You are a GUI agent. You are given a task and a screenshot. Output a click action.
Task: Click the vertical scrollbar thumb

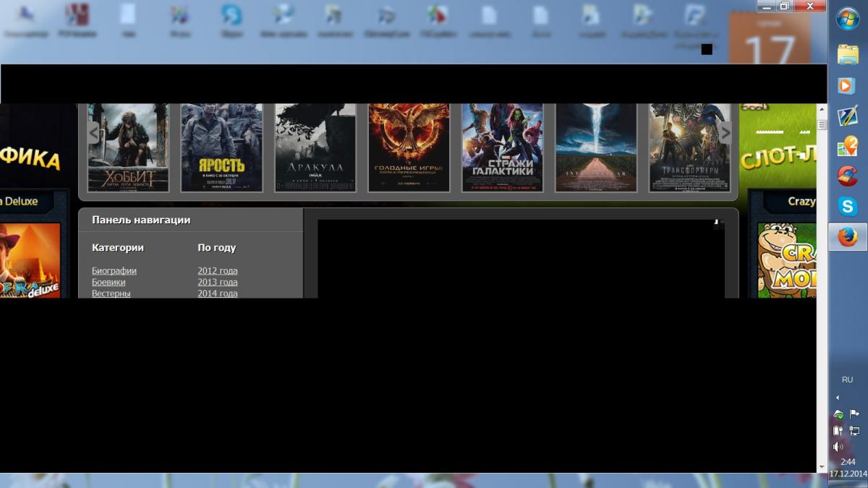click(822, 124)
